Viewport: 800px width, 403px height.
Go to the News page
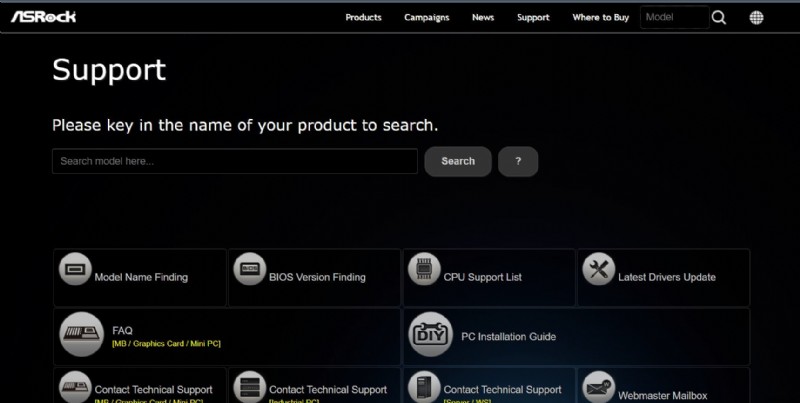[x=483, y=17]
